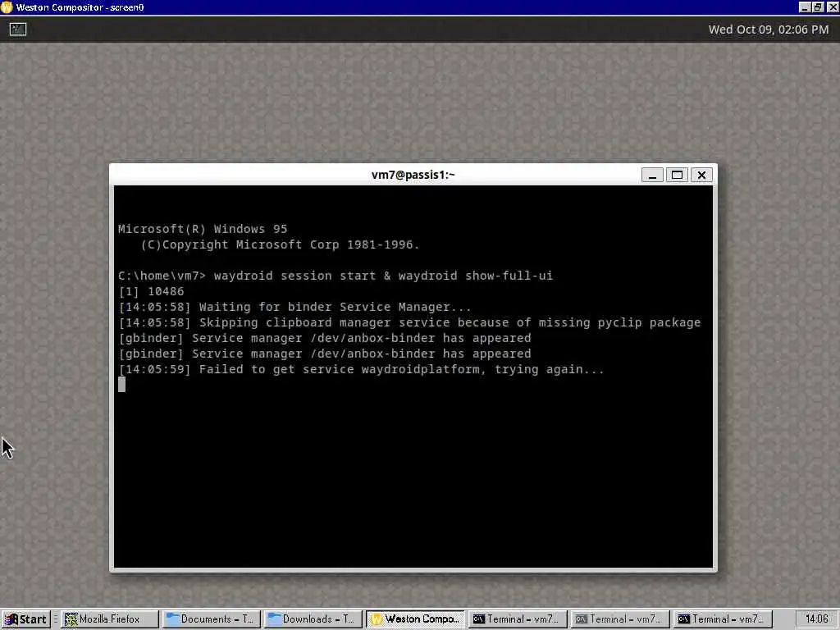Switch to Mozilla Firefox taskbar item
840x630 pixels.
tap(110, 619)
